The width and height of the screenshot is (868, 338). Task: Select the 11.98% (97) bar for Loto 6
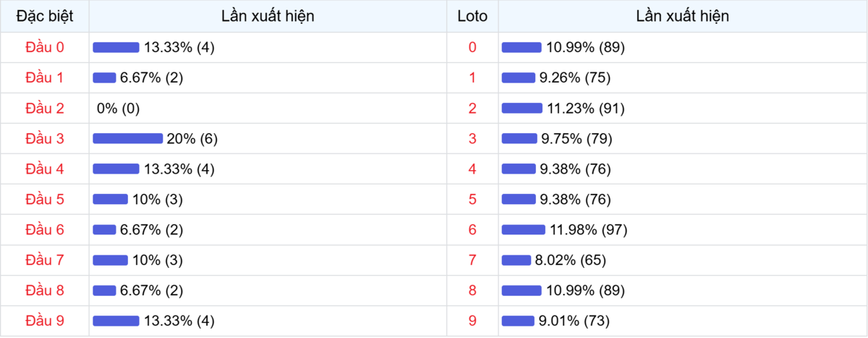click(524, 229)
